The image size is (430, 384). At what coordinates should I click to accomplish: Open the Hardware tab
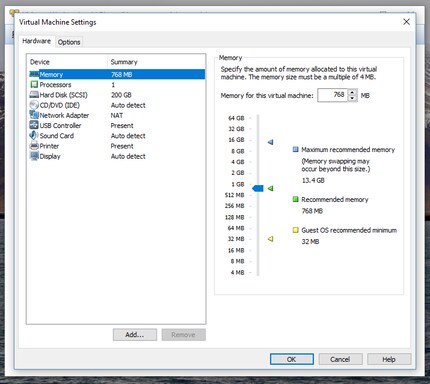click(x=36, y=41)
